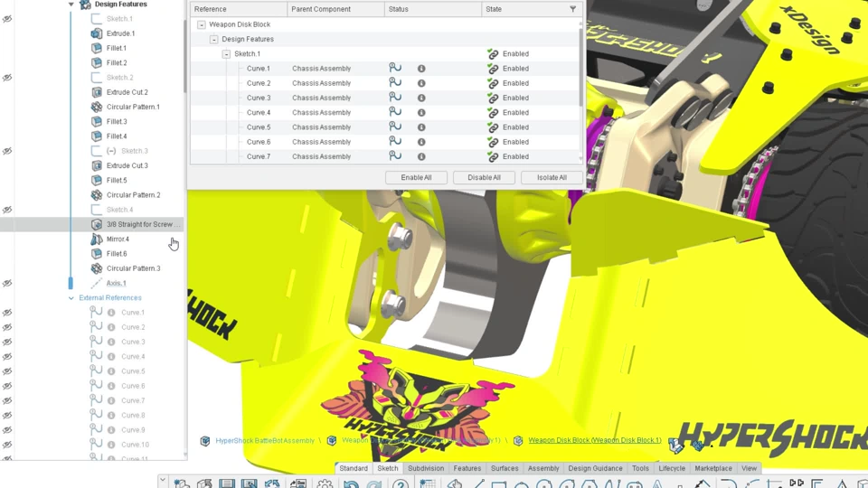Screen dimensions: 868x488
Task: Collapse Weapon Disk Block in references table
Action: click(202, 24)
